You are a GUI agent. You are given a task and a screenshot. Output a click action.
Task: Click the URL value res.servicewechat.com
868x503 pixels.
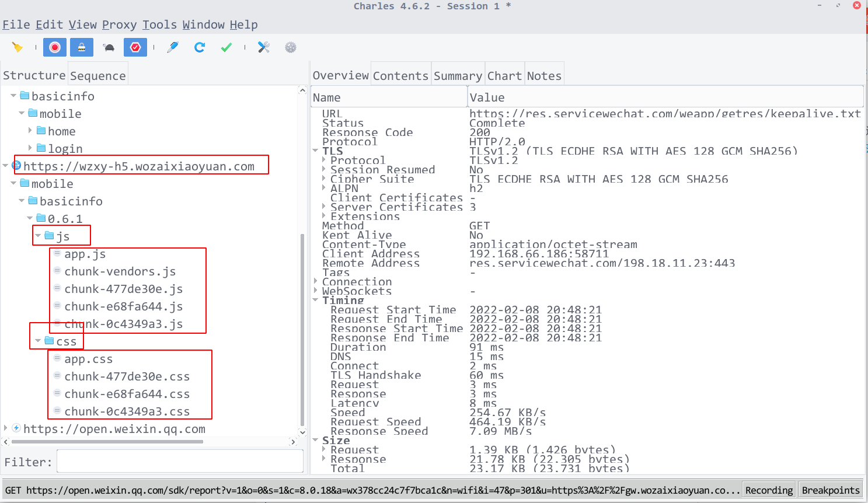coord(665,113)
